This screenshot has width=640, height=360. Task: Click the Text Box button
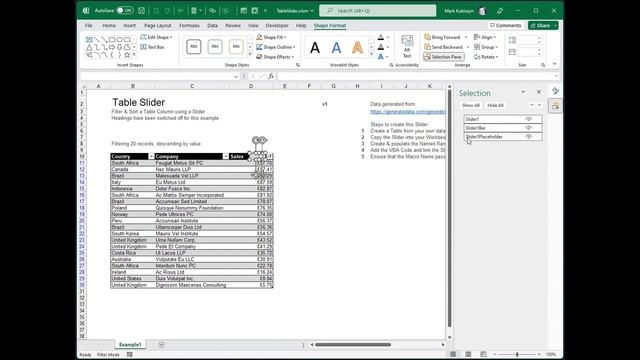(x=152, y=47)
